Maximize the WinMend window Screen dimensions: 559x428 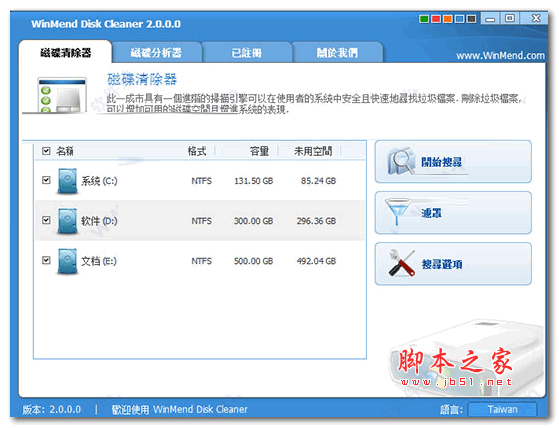[x=510, y=18]
